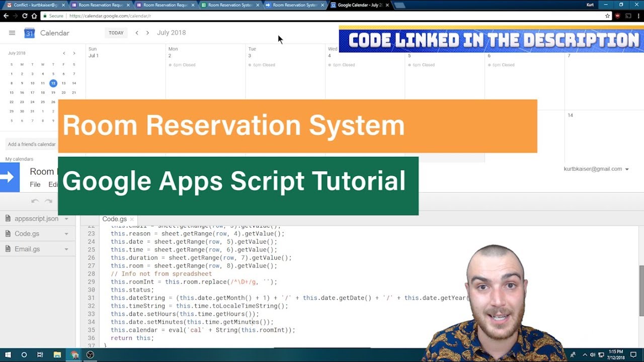Open July 5 6pm Closed event
The width and height of the screenshot is (644, 362).
pos(422,65)
